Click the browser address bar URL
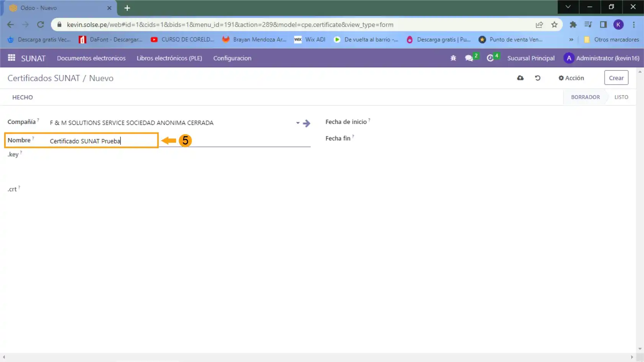644x362 pixels. pos(230,24)
